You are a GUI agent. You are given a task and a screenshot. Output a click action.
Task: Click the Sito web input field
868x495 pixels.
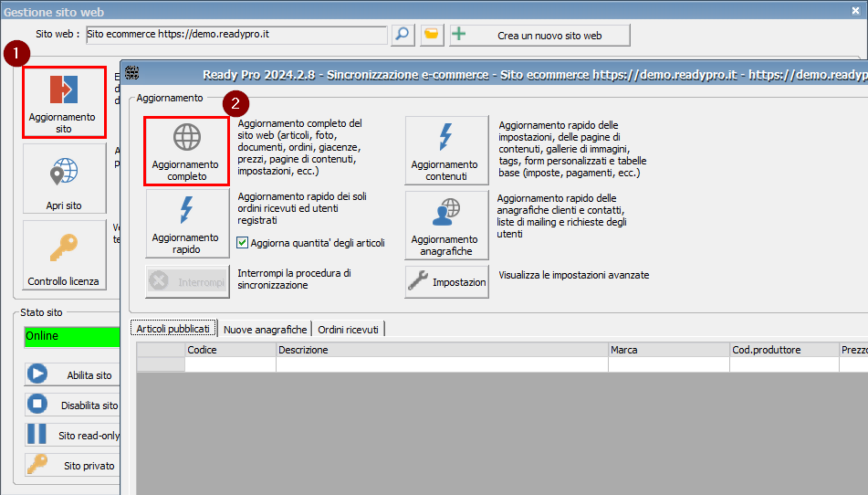click(236, 35)
